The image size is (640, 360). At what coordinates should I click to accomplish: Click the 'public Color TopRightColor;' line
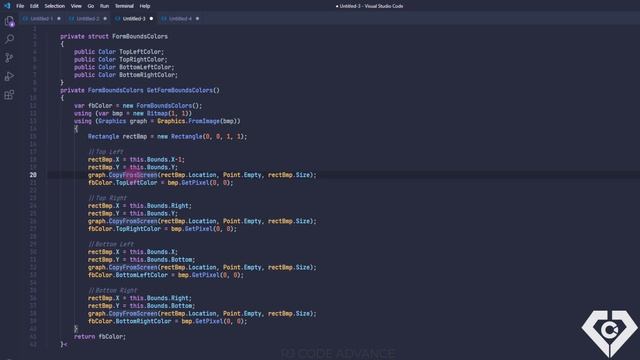click(x=120, y=60)
